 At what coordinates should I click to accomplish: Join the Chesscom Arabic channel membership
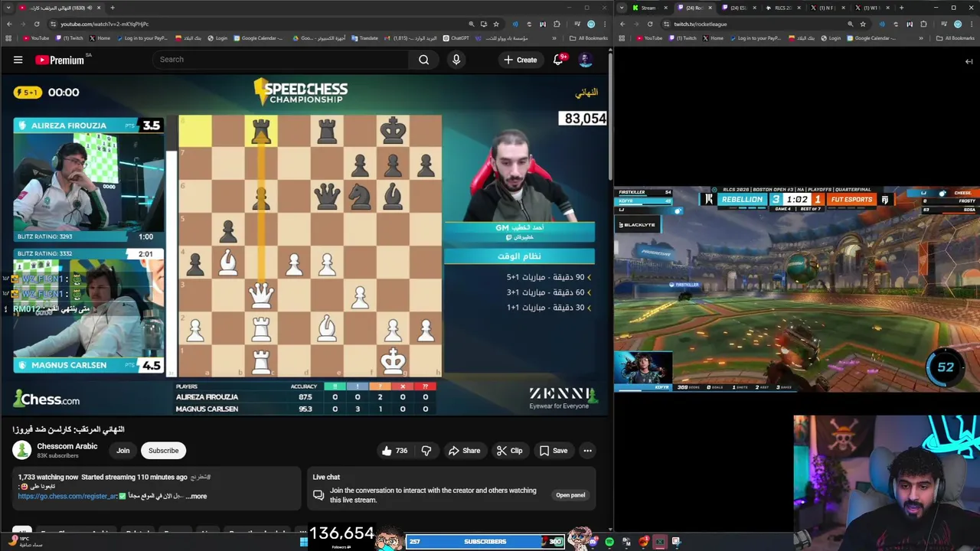(122, 451)
